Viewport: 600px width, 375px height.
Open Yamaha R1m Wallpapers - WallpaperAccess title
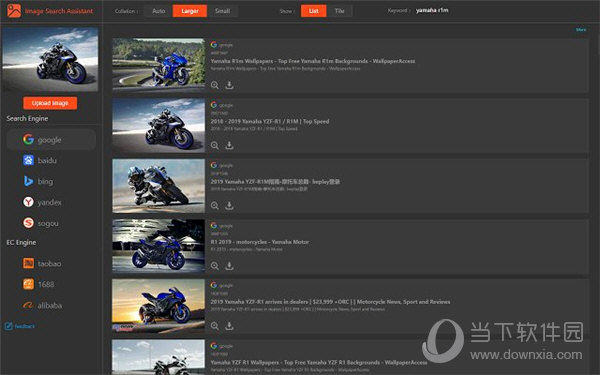(313, 61)
